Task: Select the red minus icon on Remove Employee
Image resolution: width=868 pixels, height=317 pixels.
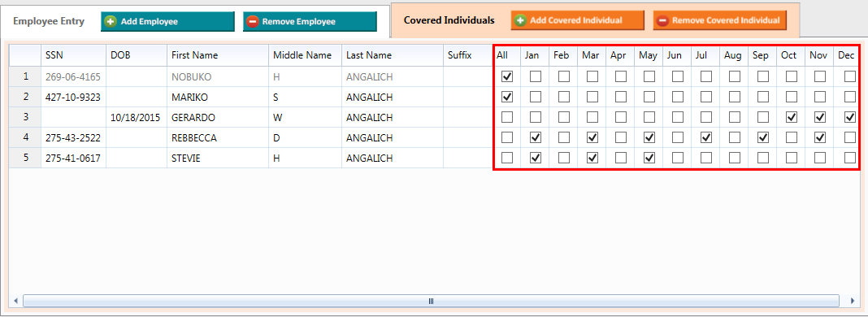Action: [x=253, y=22]
